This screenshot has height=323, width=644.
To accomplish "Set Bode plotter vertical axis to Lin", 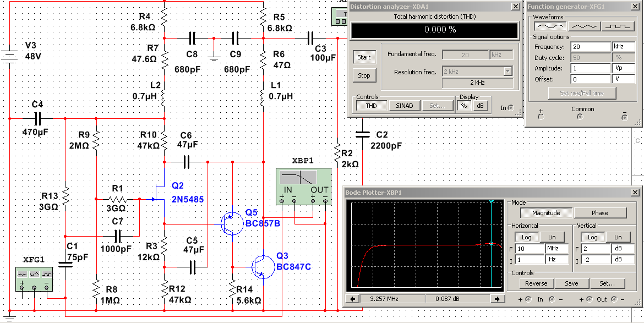I will click(618, 237).
